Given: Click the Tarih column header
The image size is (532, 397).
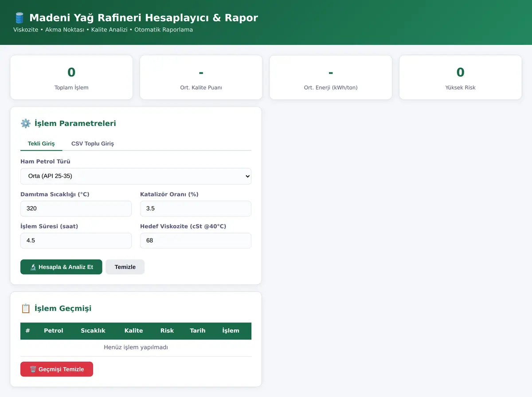Looking at the screenshot, I should (x=198, y=330).
